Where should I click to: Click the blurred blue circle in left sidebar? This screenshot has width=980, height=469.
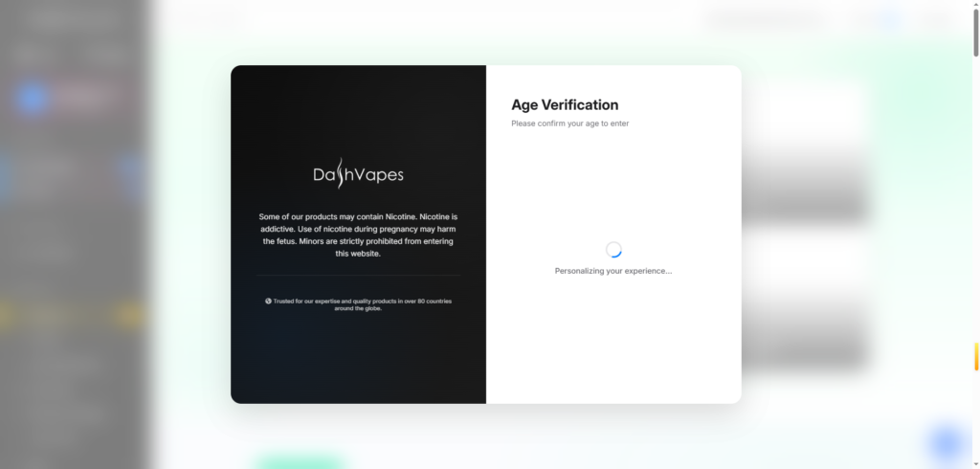(x=32, y=99)
